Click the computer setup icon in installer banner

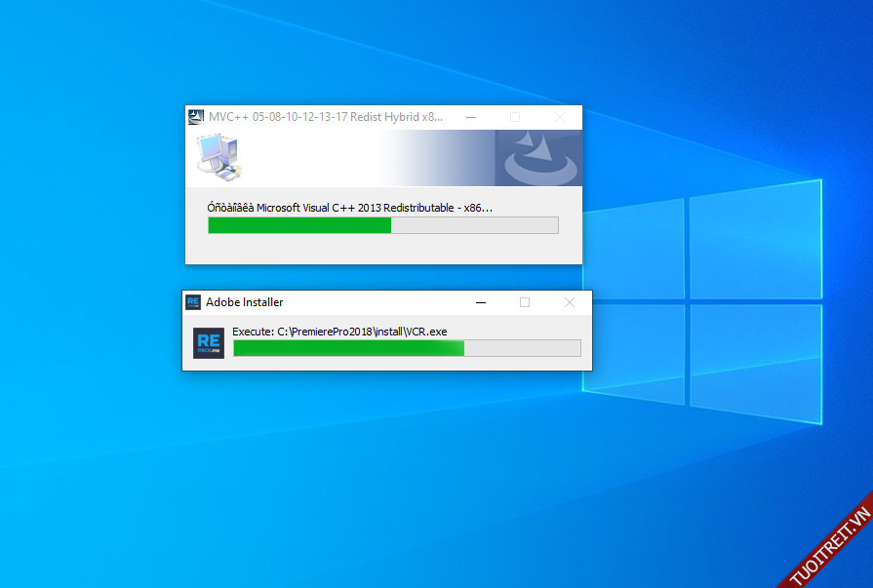click(218, 157)
